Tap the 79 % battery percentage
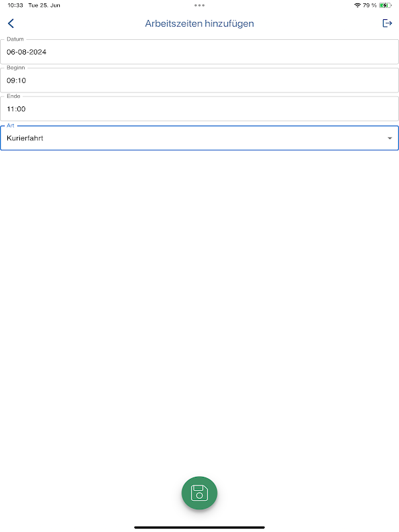Image resolution: width=399 pixels, height=532 pixels. tap(369, 5)
